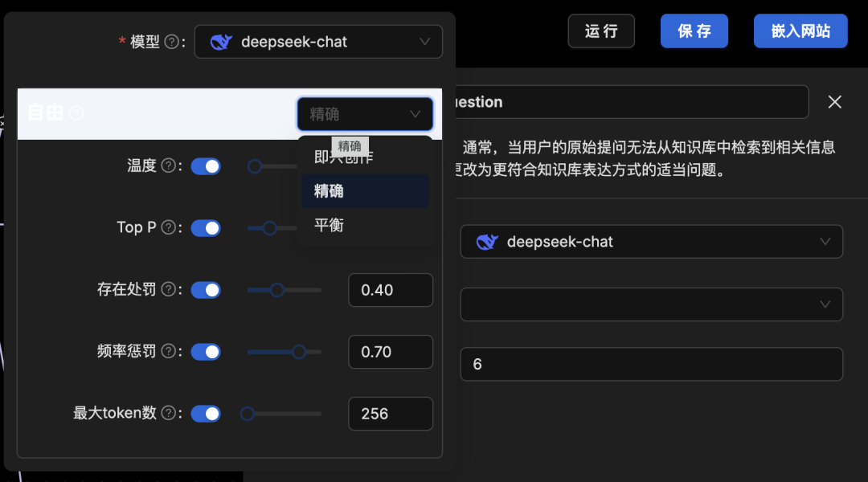Open the 精确 preset dropdown

coord(366,114)
